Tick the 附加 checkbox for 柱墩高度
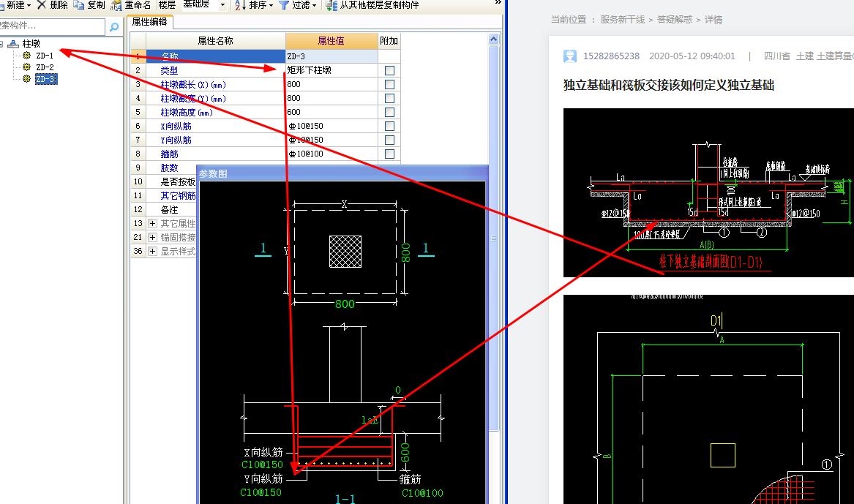 389,112
